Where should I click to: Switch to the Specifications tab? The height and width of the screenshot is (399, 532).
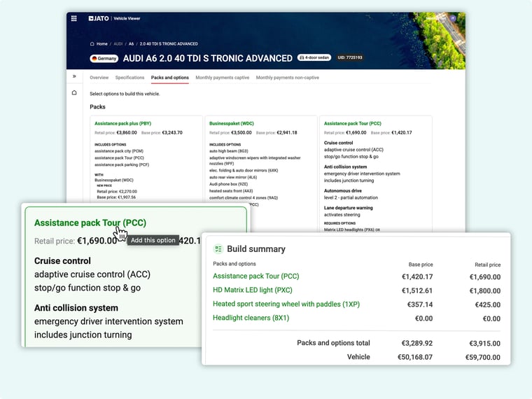click(129, 78)
